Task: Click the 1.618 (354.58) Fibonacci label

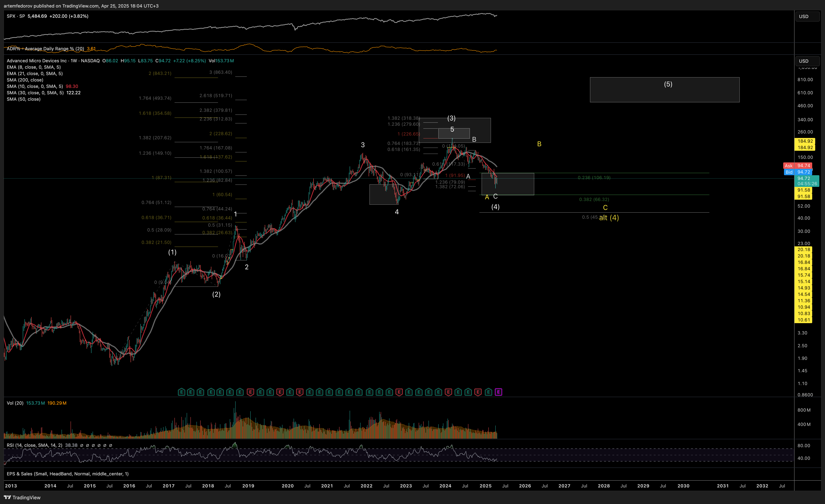Action: pyautogui.click(x=155, y=113)
